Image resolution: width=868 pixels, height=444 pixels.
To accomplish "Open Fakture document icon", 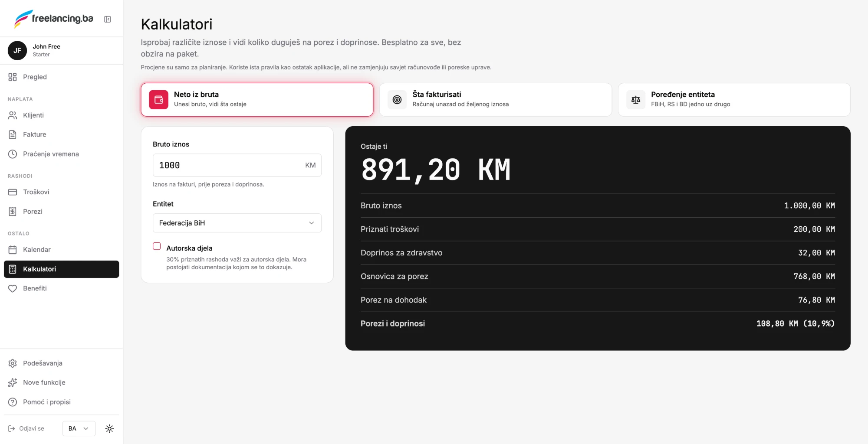I will coord(13,134).
